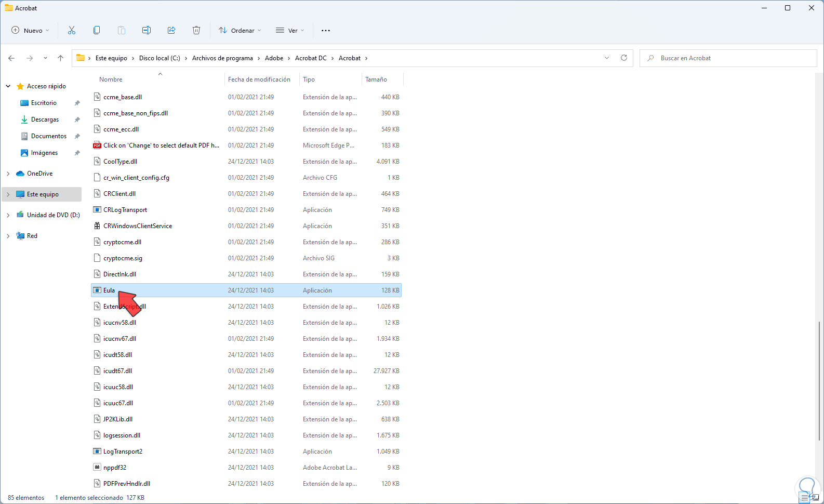Select the file JP2KLib.dll
Screen dimensions: 824x504
click(x=246, y=419)
